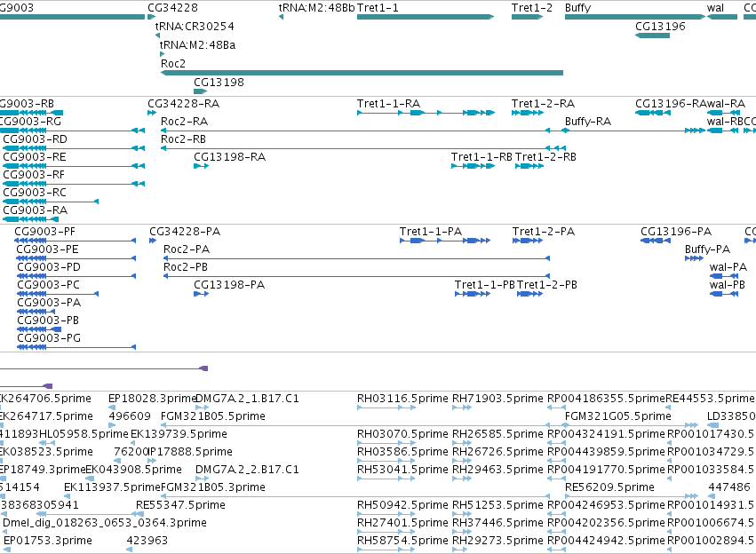
Task: Click the Tret1-2-PB protein label
Action: 547,285
